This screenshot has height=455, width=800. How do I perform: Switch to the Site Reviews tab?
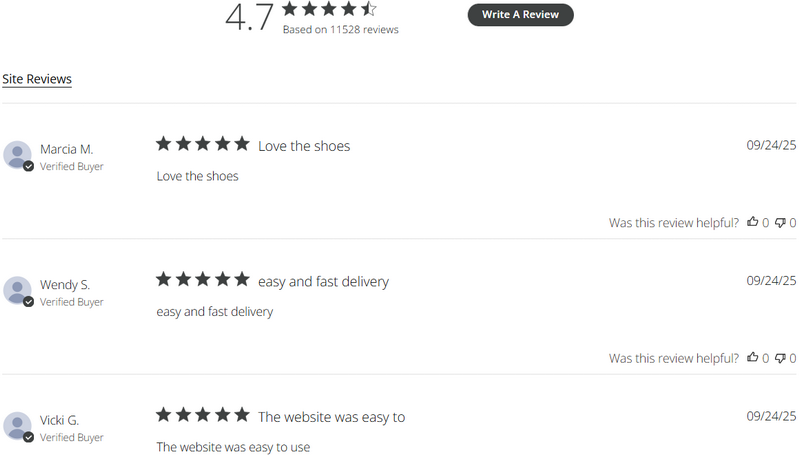(37, 79)
